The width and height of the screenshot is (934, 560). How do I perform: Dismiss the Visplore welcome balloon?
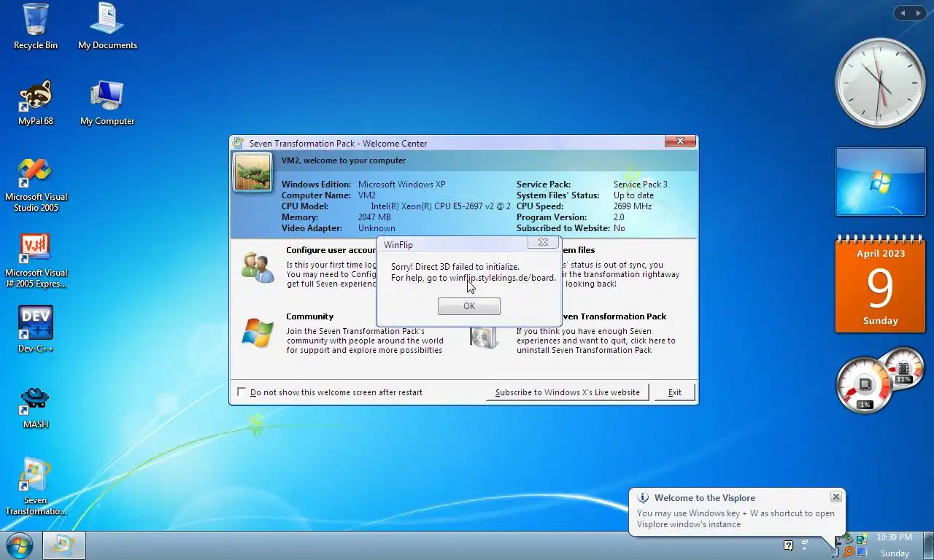(x=835, y=497)
